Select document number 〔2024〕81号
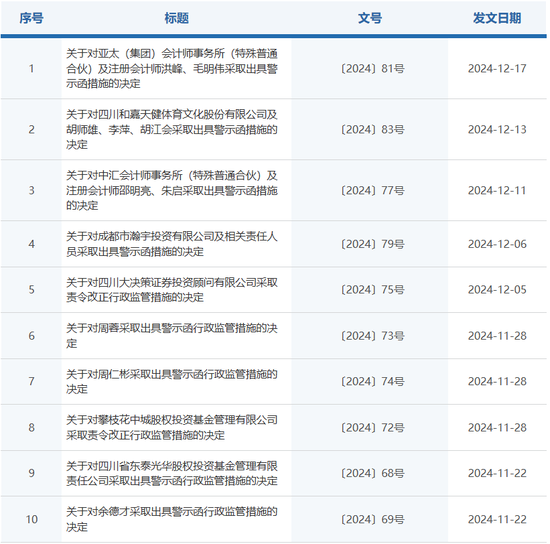 click(x=373, y=69)
